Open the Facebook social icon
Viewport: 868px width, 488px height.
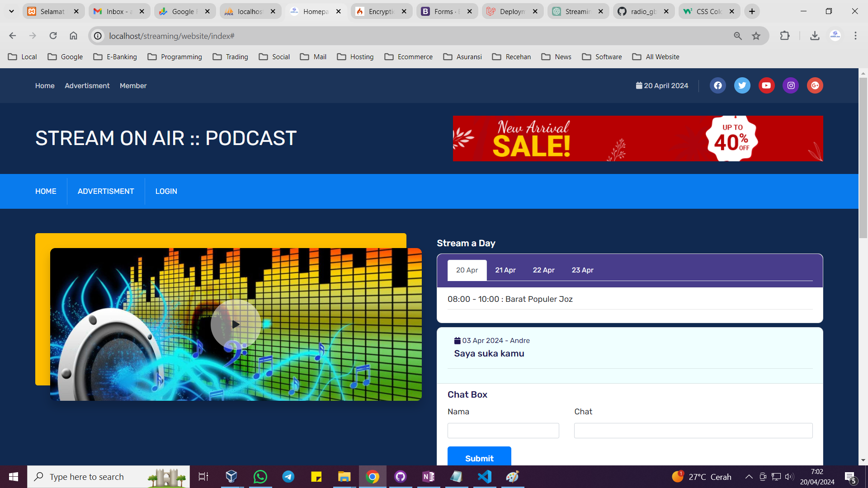click(717, 85)
